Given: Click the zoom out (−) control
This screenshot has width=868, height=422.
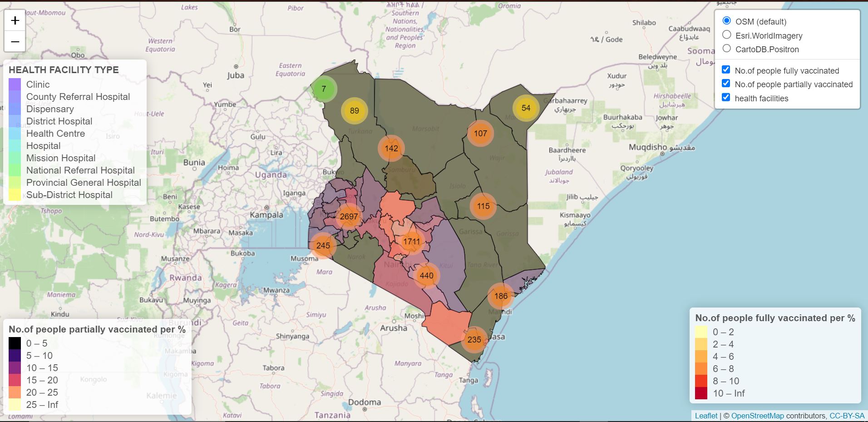Looking at the screenshot, I should point(15,41).
